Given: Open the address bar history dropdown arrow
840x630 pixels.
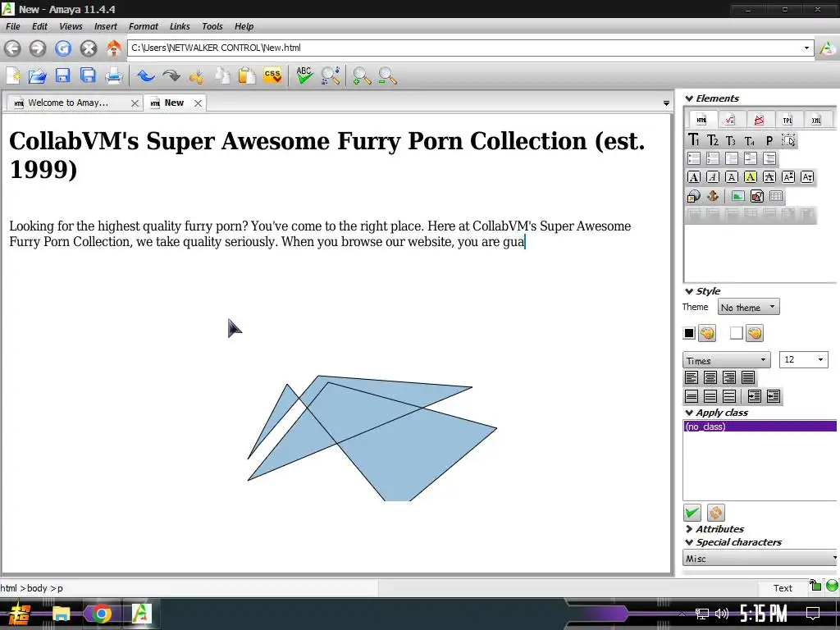Looking at the screenshot, I should [x=806, y=48].
